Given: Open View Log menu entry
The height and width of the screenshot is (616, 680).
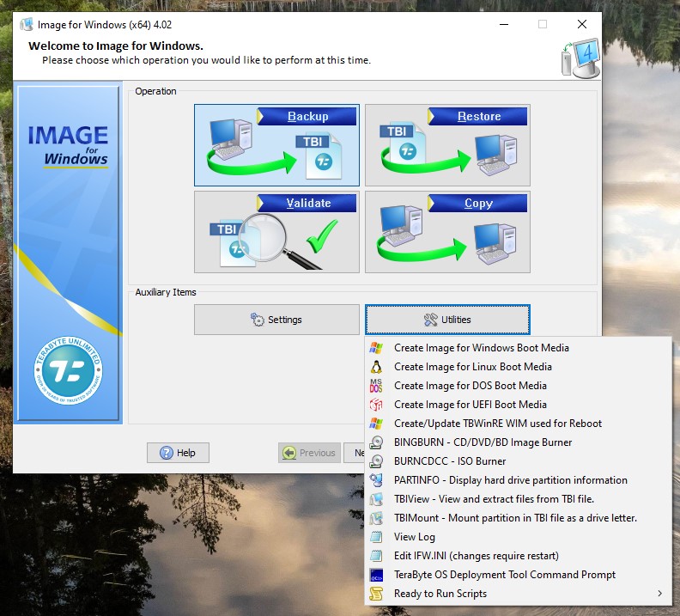Looking at the screenshot, I should pyautogui.click(x=519, y=537).
